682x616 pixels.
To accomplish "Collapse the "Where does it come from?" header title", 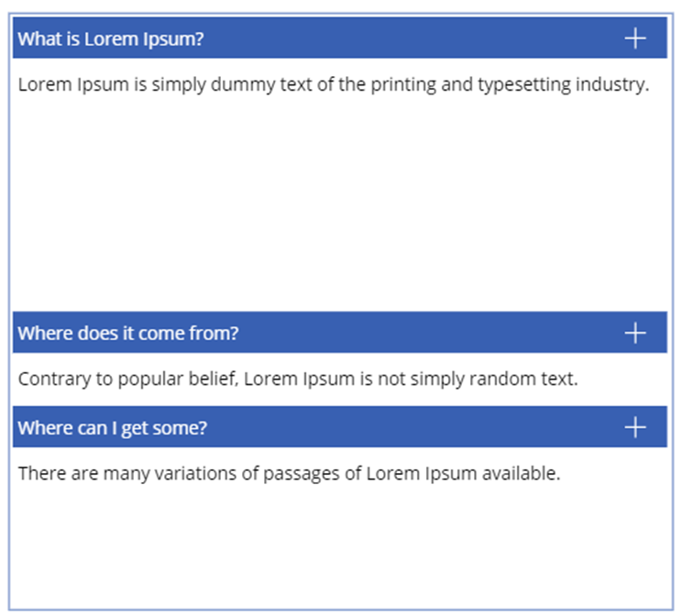I will 128,334.
